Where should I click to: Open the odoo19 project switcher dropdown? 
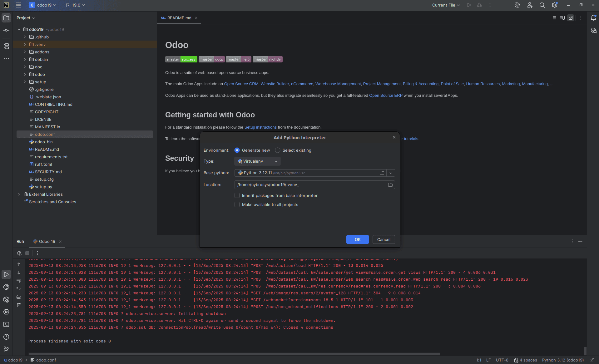43,5
